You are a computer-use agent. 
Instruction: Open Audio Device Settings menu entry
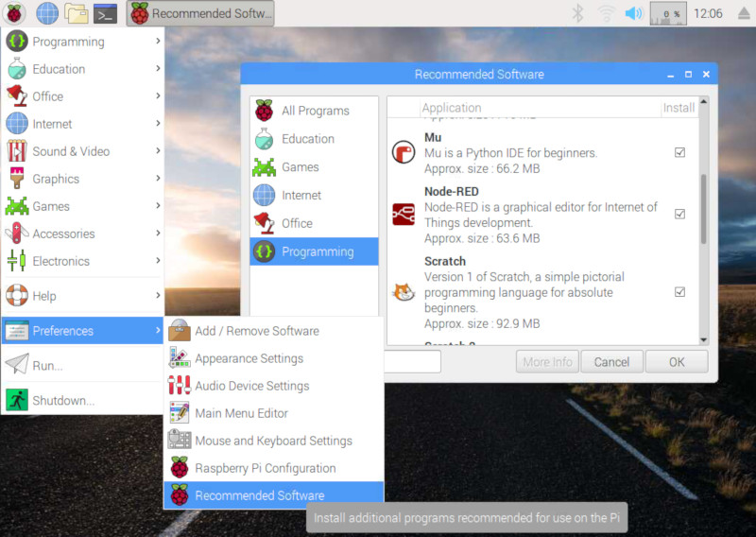click(274, 386)
